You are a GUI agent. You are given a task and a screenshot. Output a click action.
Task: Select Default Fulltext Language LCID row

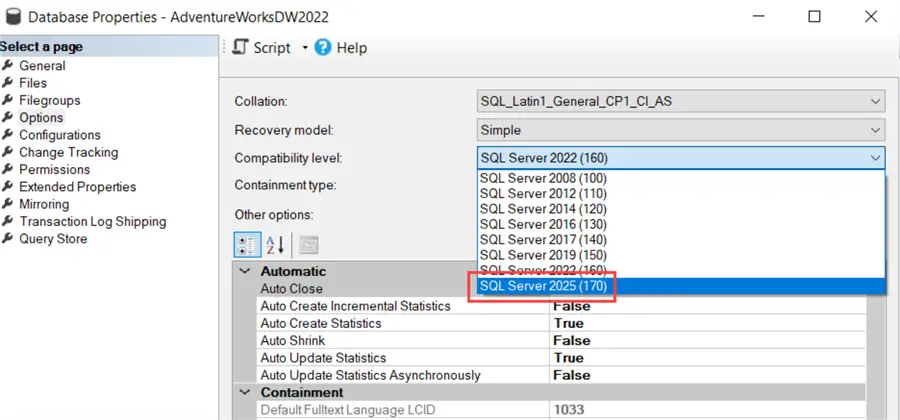tap(561, 410)
